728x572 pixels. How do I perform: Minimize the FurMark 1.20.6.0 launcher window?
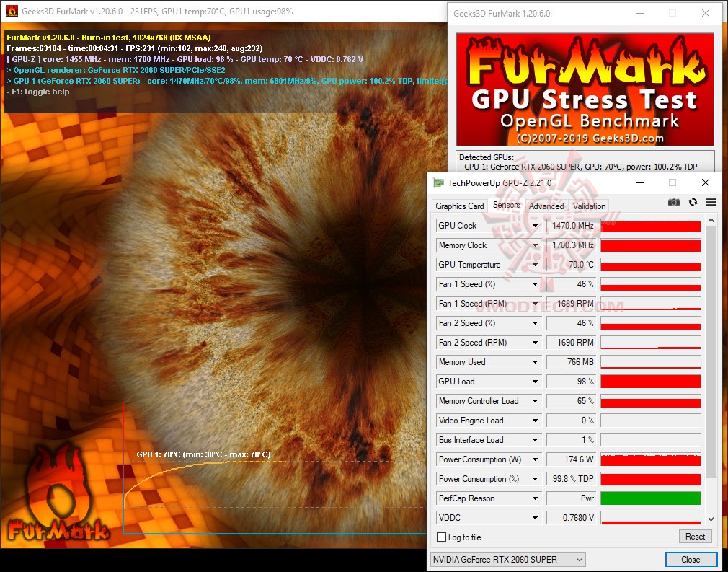pyautogui.click(x=640, y=14)
